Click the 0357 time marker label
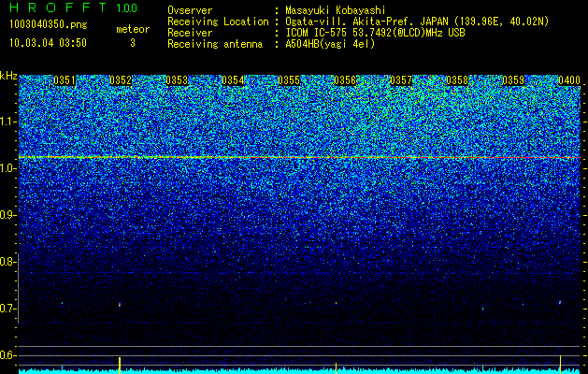The height and width of the screenshot is (374, 588). pyautogui.click(x=401, y=80)
